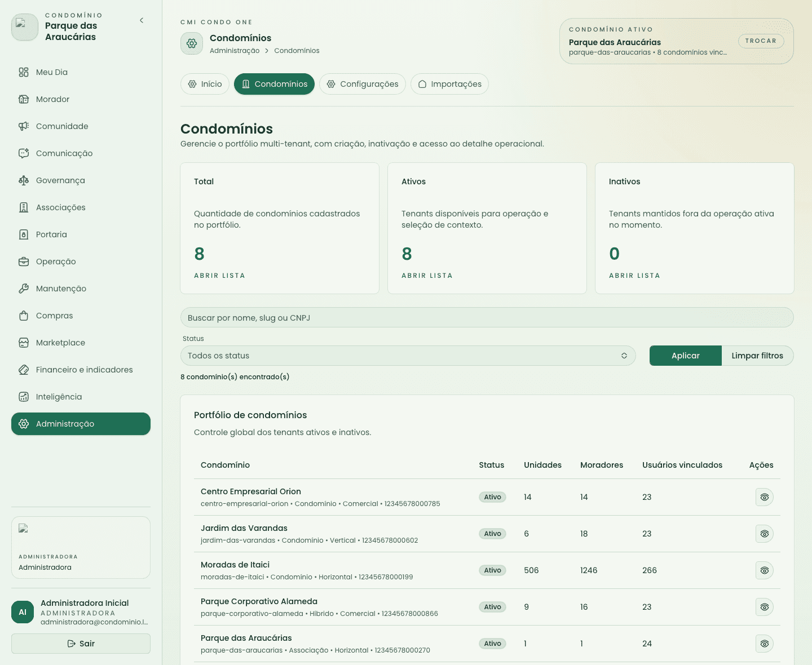
Task: Click the AI user avatar
Action: pos(23,612)
